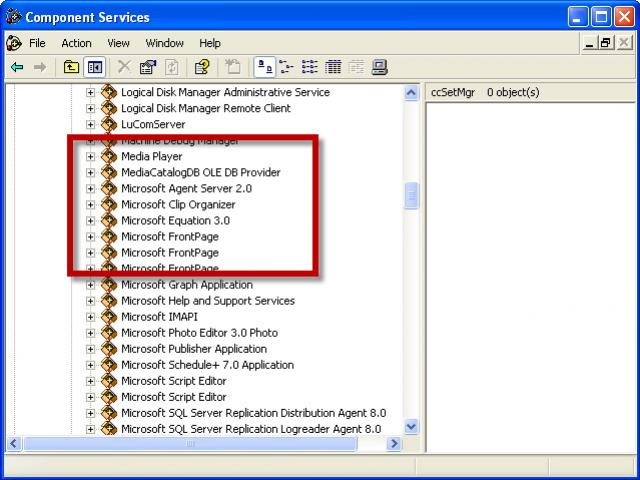This screenshot has width=640, height=480.
Task: Expand Logical Disk Manager Administrative Service node
Action: [90, 93]
